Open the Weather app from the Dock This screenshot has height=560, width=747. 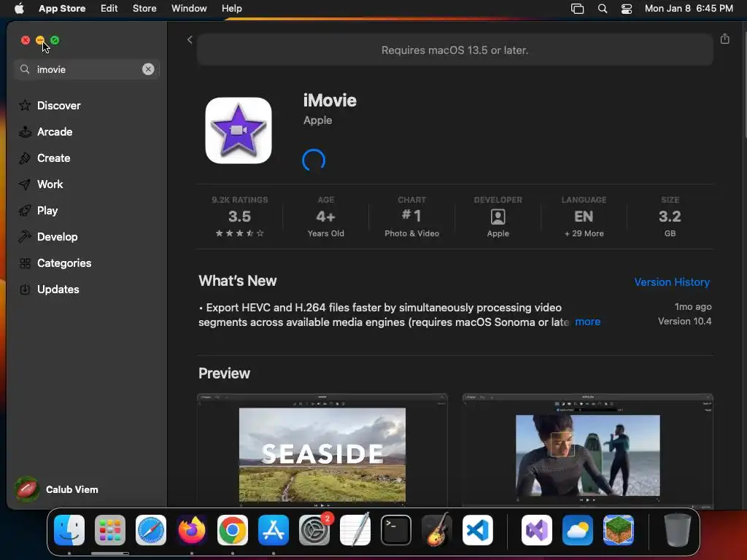point(578,530)
